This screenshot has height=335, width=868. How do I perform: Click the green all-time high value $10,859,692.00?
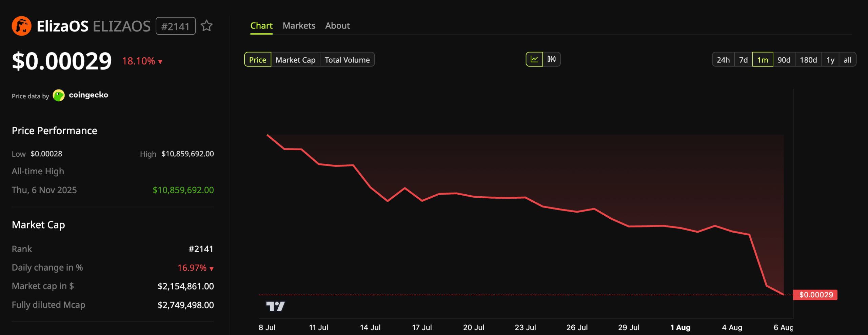click(x=183, y=190)
